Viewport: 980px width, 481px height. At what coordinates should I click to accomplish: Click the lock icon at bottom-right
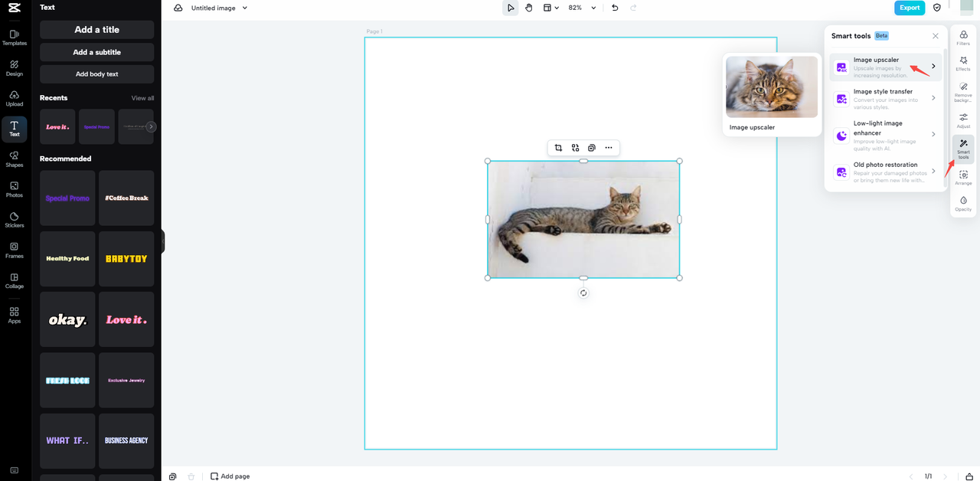969,476
